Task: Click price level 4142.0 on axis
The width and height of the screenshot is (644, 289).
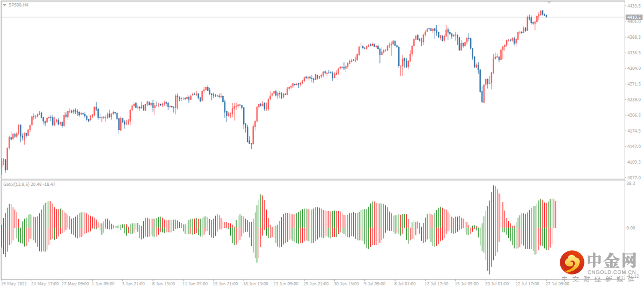Action: tap(633, 146)
